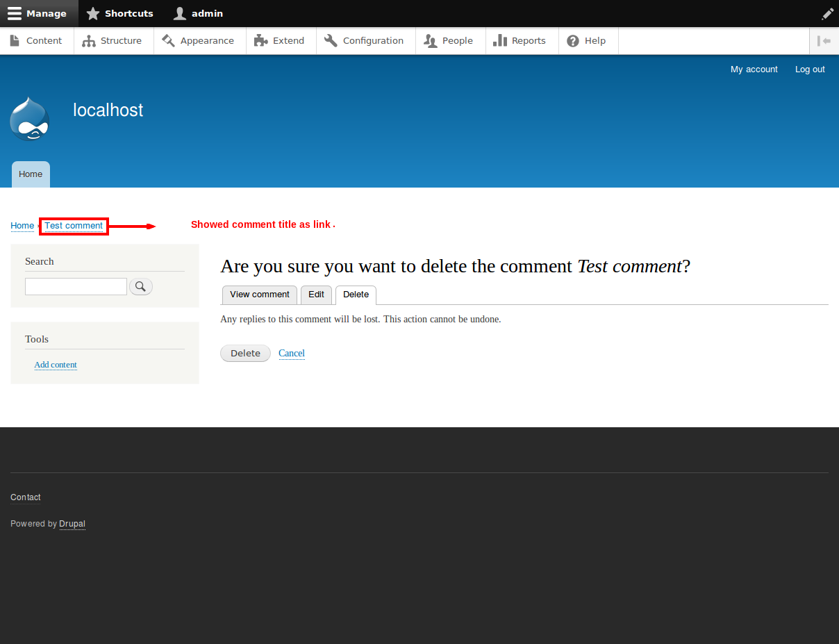Screen dimensions: 839x644
Task: Click the Drupal drop logo
Action: [29, 119]
